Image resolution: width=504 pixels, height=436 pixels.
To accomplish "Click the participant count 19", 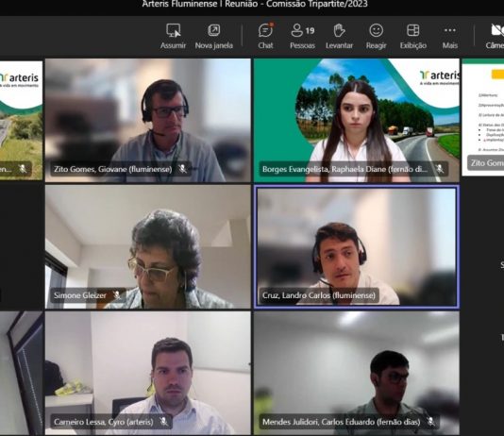I will (x=310, y=31).
